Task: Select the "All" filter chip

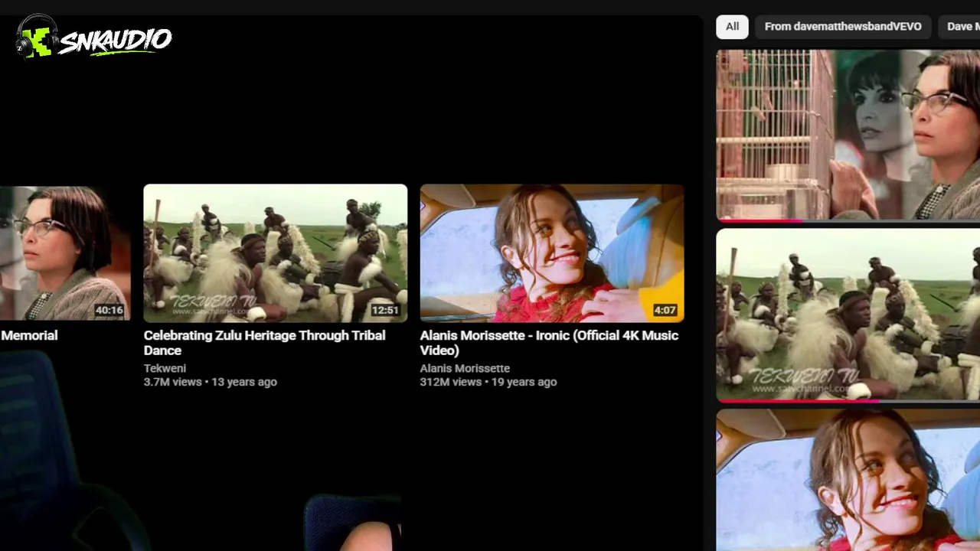Action: point(732,27)
